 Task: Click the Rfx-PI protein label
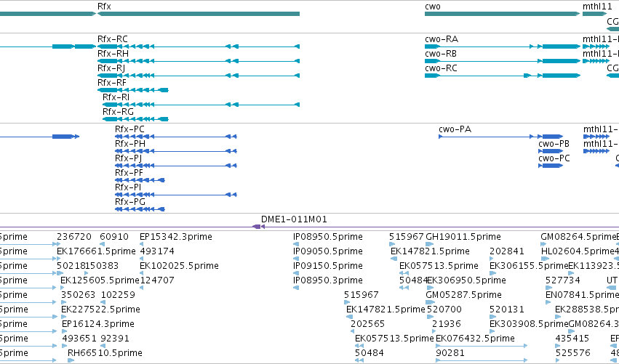click(x=128, y=187)
